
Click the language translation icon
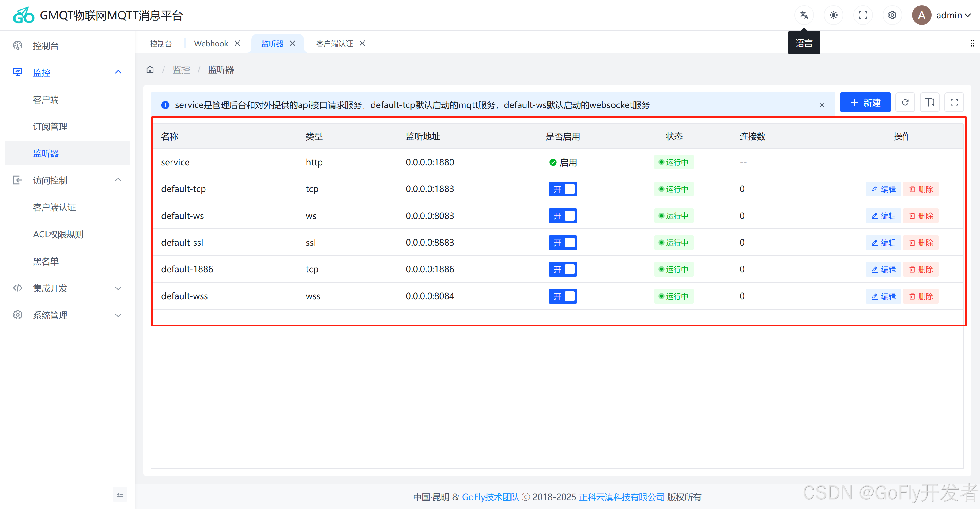[804, 15]
